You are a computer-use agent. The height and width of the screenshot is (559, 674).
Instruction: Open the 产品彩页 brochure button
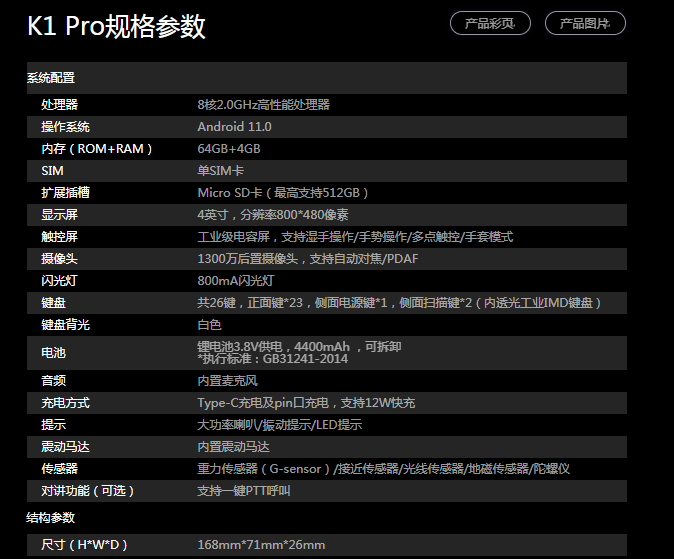point(490,23)
